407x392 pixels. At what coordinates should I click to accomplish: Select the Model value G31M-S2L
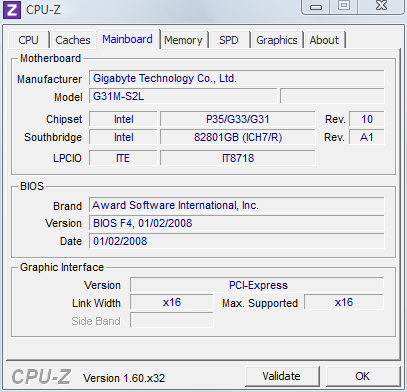pos(183,97)
